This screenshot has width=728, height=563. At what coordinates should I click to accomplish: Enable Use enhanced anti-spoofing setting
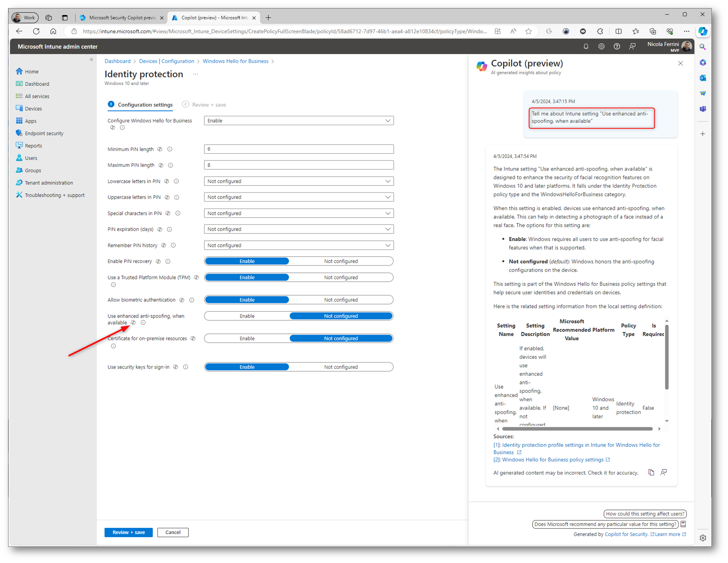click(247, 316)
